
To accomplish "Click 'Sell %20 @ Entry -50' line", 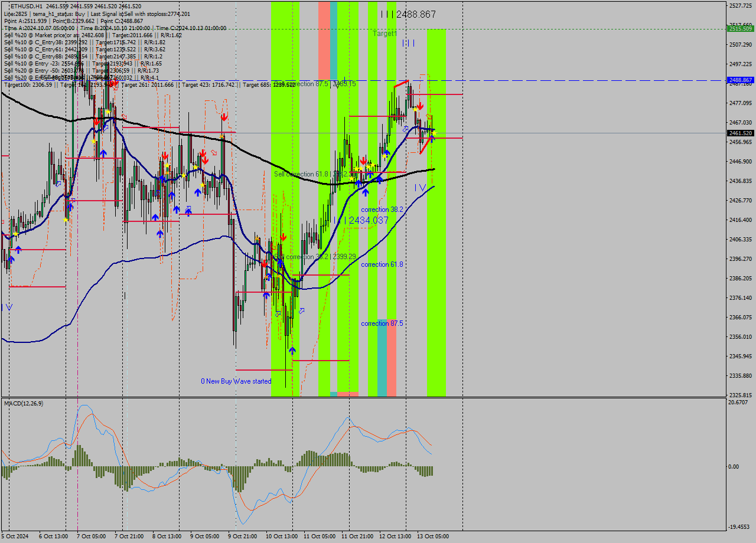I will (82, 70).
